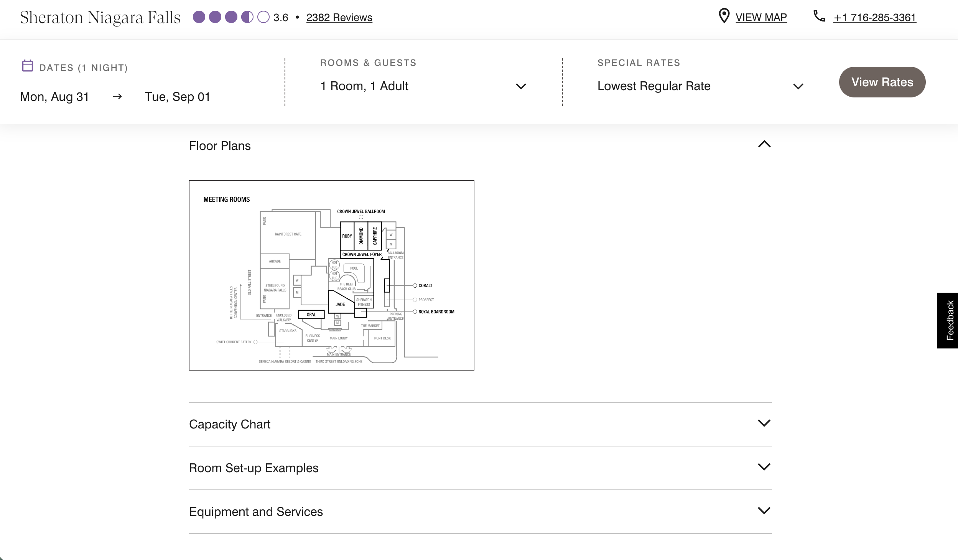Click the chevron beside 1 Room, 1 Adult

click(521, 86)
